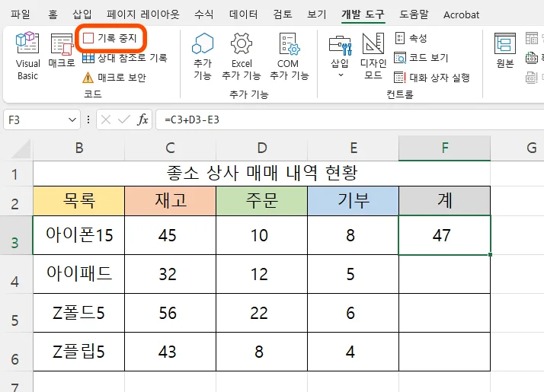Select the 주문 cell with value 12
The height and width of the screenshot is (392, 544).
[261, 274]
